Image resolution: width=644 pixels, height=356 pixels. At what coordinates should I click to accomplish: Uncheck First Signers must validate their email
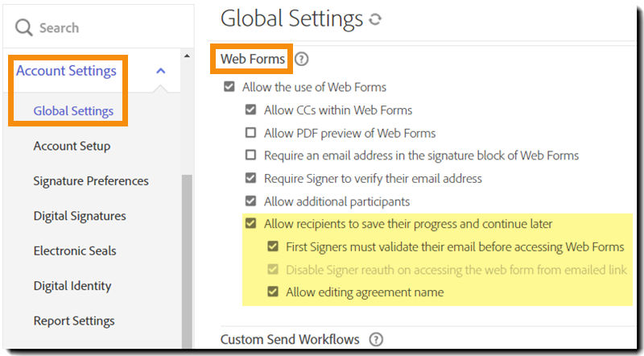click(273, 246)
